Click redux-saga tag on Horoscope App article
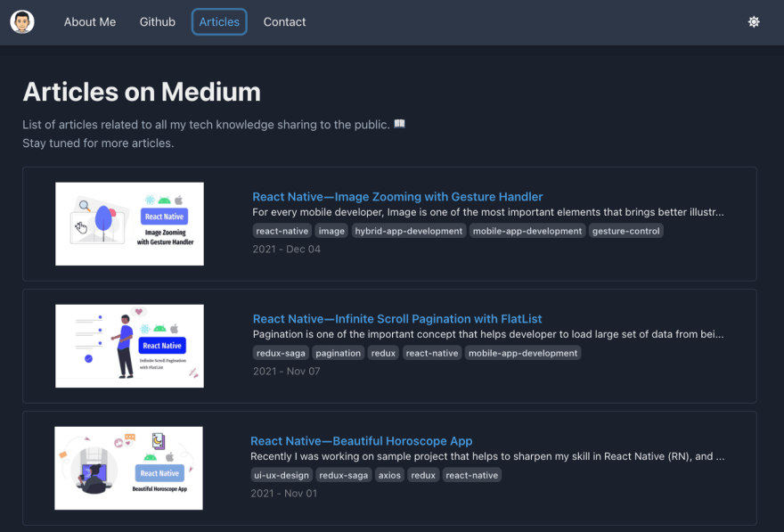This screenshot has width=784, height=532. coord(344,475)
